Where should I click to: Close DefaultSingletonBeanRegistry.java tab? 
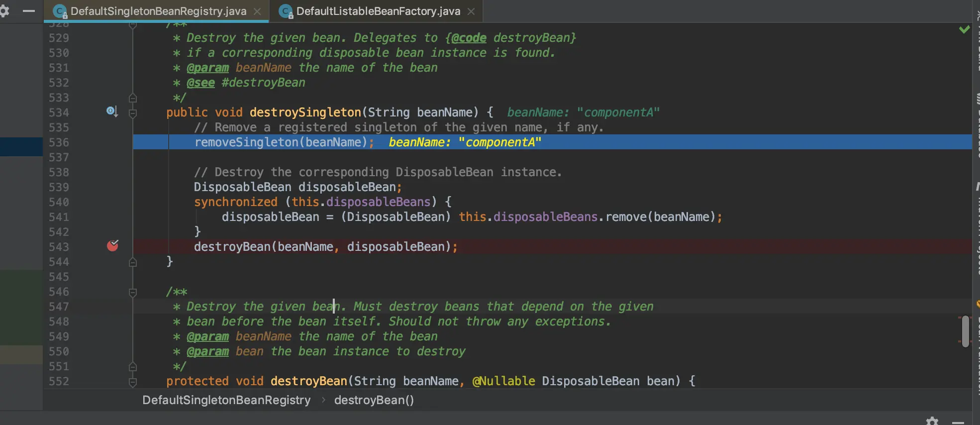(x=257, y=11)
